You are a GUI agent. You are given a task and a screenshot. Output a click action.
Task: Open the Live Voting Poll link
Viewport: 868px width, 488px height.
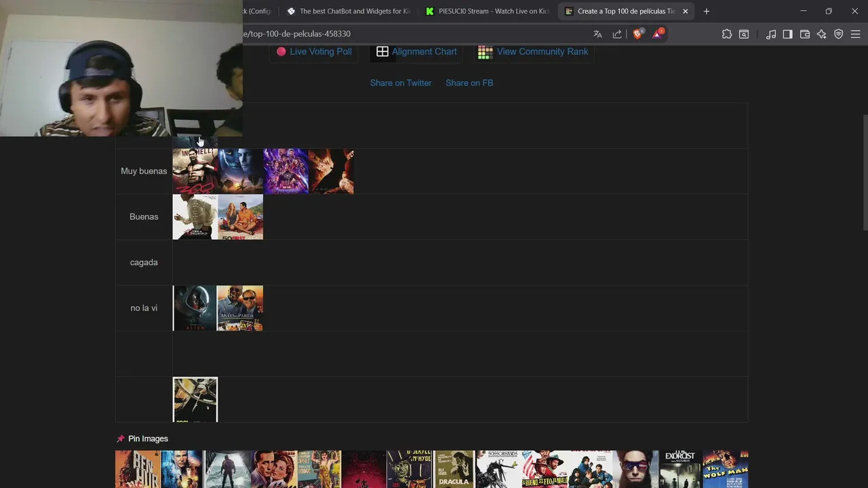[321, 52]
